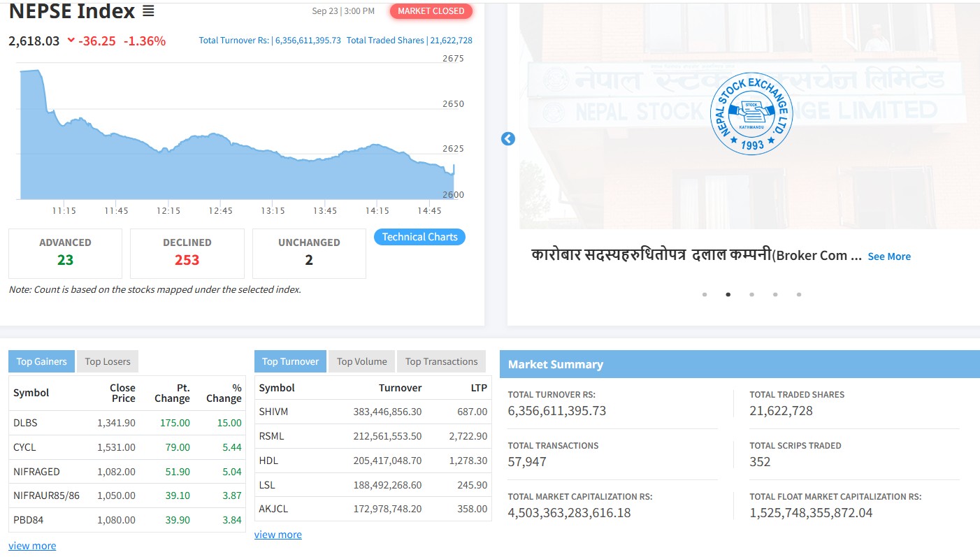Click the Nepal Stock Exchange circular logo
This screenshot has height=557, width=980.
[x=751, y=114]
